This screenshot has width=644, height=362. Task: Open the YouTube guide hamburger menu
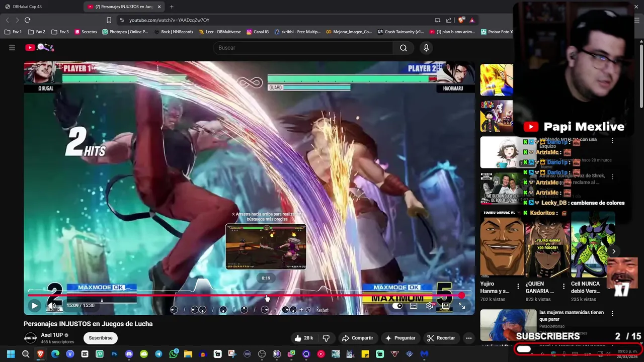pos(12,48)
